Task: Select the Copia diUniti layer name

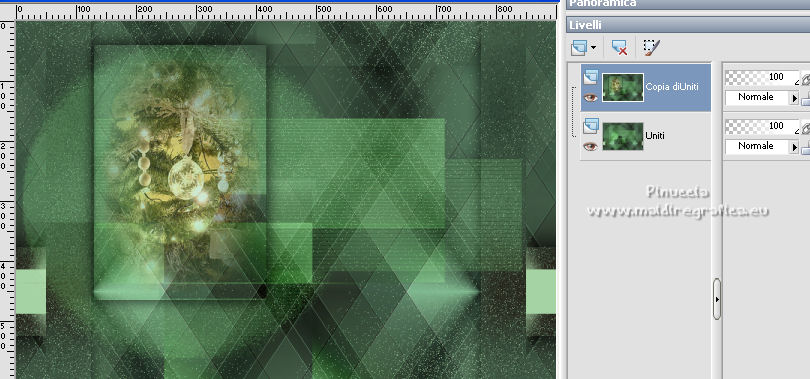Action: (x=672, y=87)
